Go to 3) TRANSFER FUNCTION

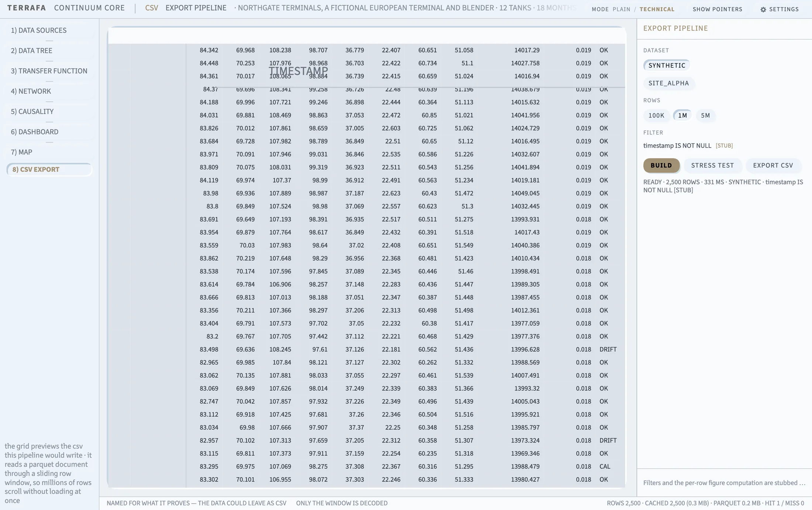[49, 71]
